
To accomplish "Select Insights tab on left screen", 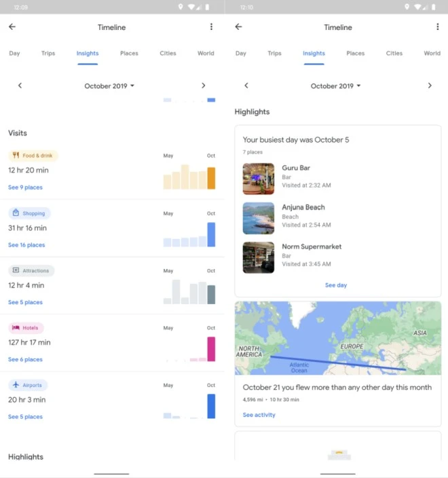I will click(88, 54).
